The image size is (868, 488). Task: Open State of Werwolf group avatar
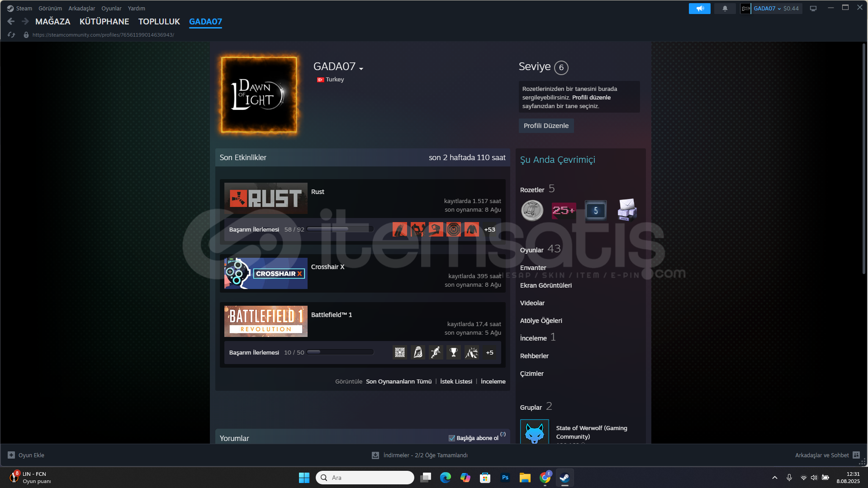click(x=535, y=432)
